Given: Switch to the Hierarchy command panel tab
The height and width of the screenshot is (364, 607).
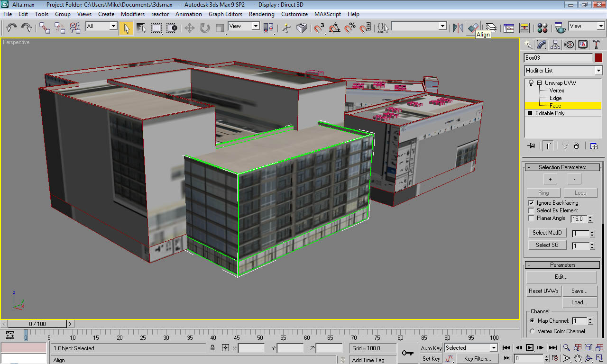Looking at the screenshot, I should click(555, 45).
